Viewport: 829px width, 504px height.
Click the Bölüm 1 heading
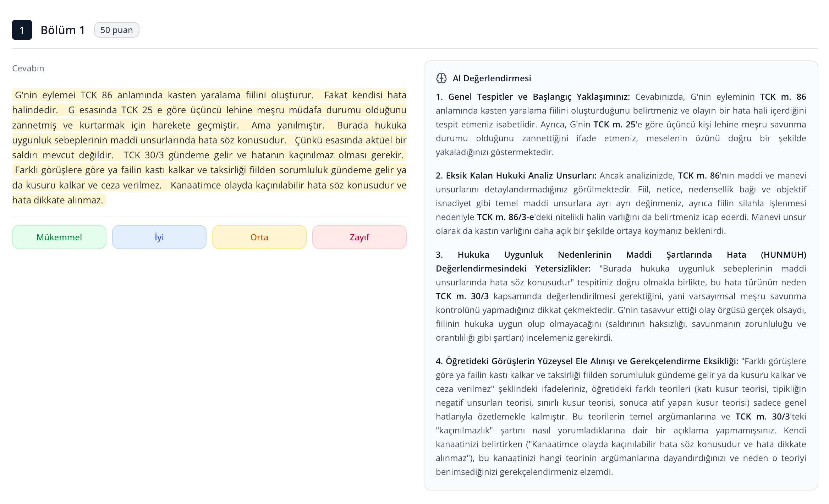point(62,30)
